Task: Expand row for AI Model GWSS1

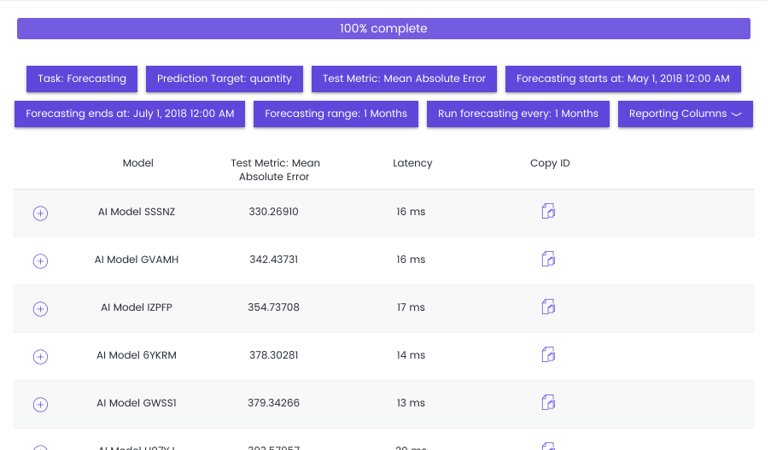Action: pos(40,404)
